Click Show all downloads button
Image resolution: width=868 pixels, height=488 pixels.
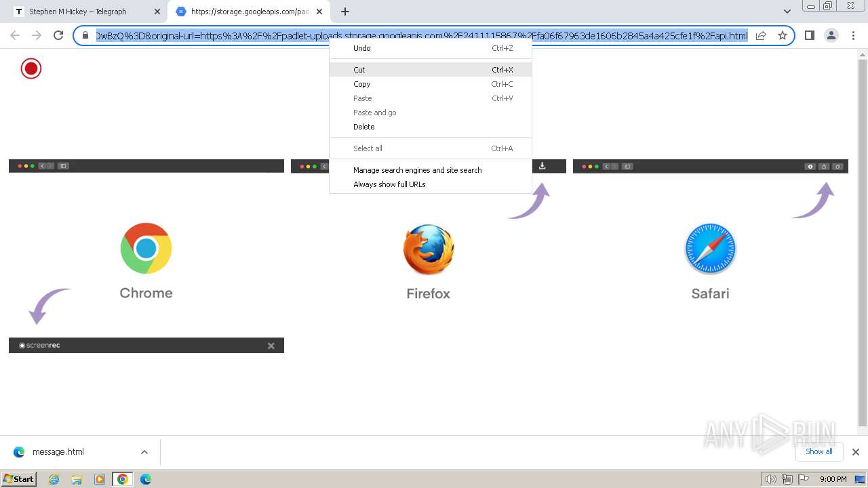pyautogui.click(x=819, y=451)
